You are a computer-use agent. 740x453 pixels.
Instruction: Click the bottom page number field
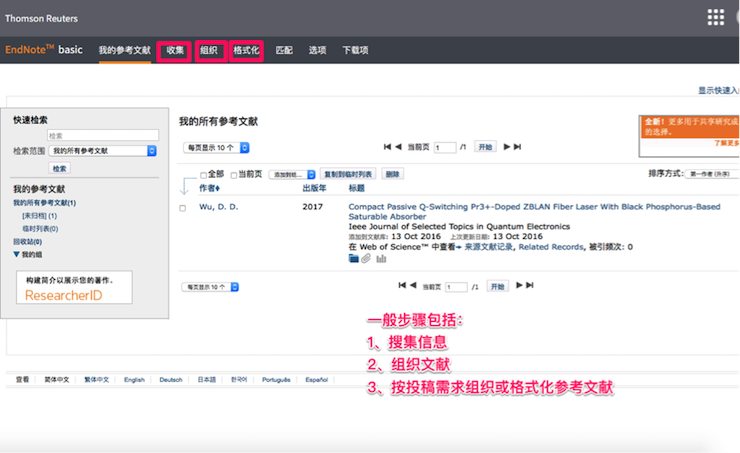point(456,287)
